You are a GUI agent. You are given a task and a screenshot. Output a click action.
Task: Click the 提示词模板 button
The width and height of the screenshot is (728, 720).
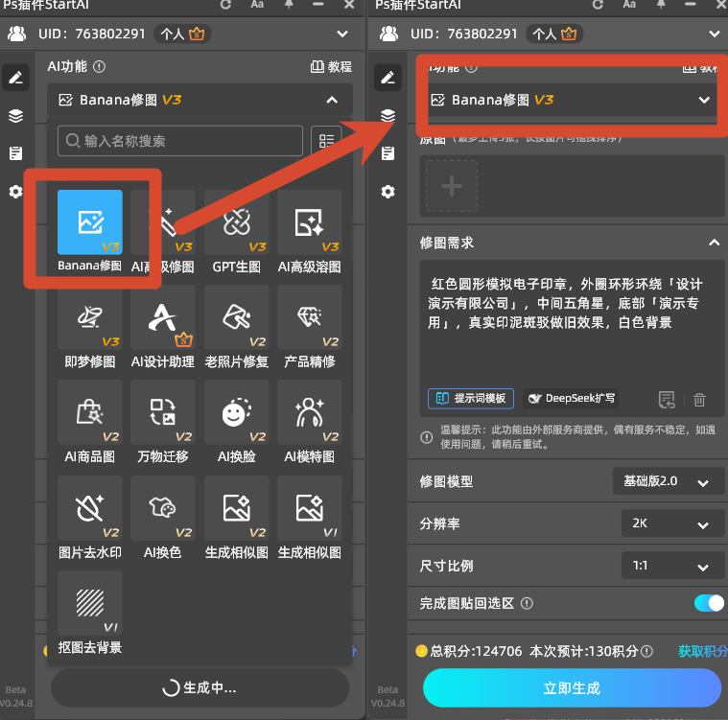point(471,398)
